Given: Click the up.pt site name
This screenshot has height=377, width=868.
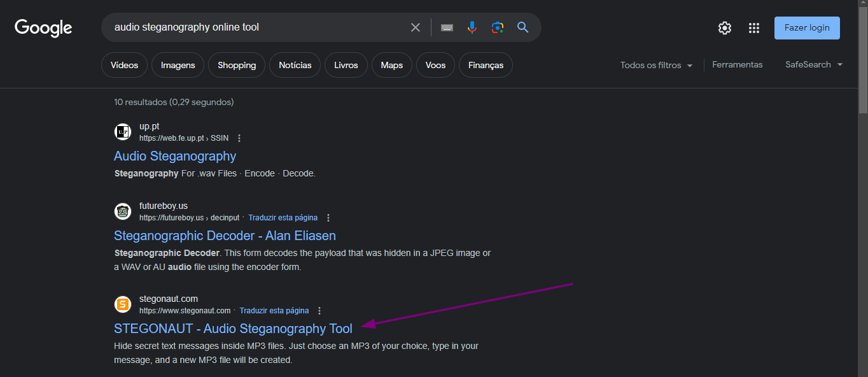Looking at the screenshot, I should (x=149, y=126).
